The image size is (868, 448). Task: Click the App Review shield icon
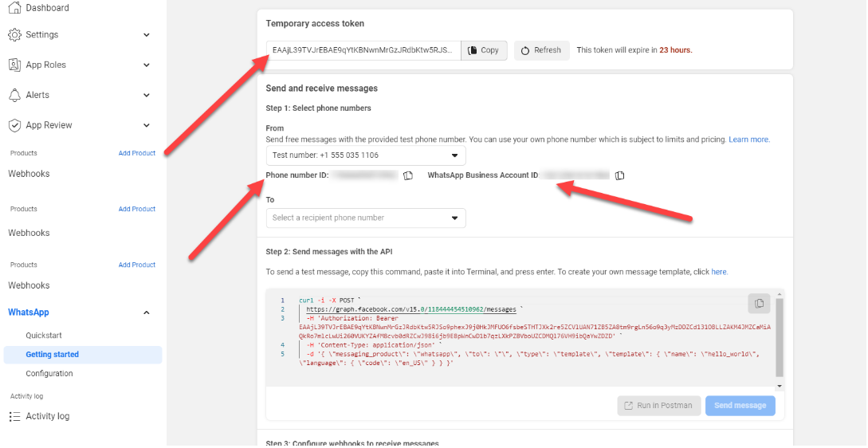tap(15, 125)
